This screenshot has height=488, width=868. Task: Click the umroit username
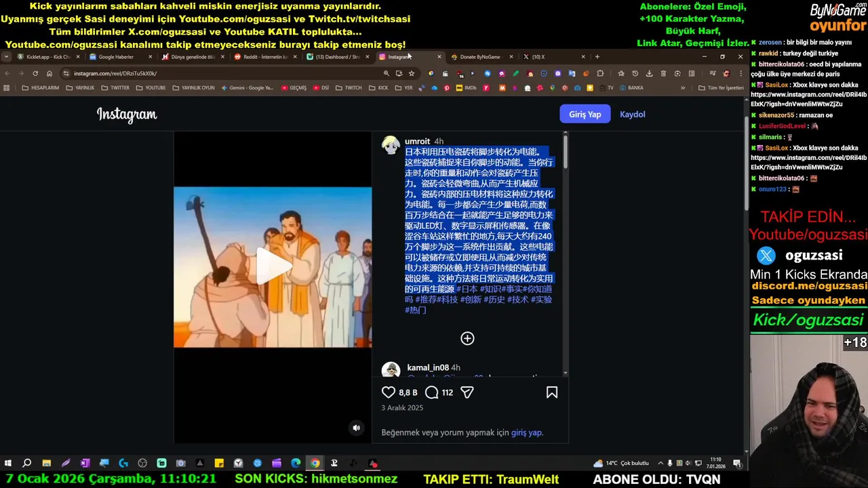coord(417,142)
